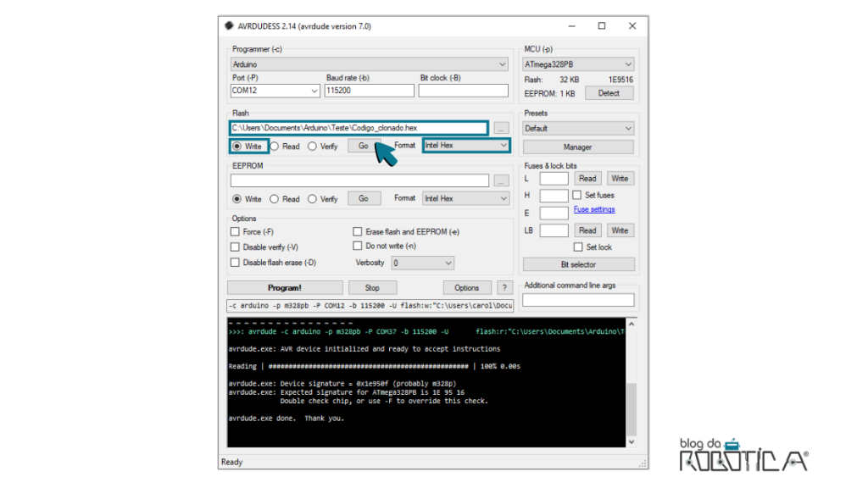Viewport: 868px width, 488px height.
Task: Click the console scrollbar up arrow
Action: [631, 324]
